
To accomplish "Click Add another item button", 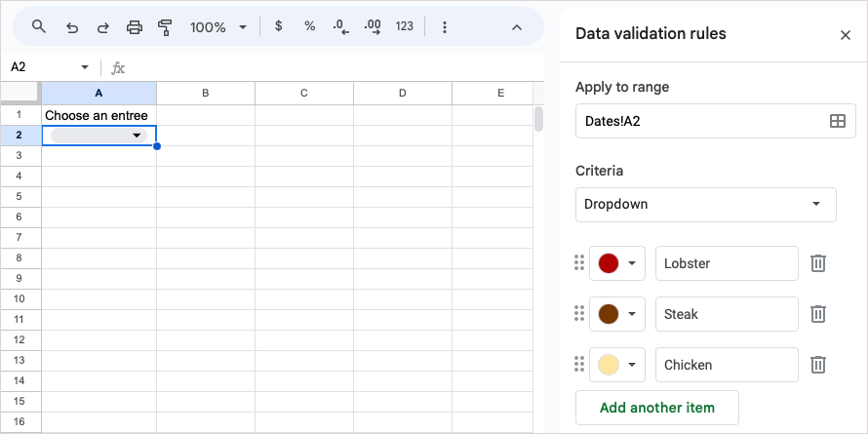I will [656, 408].
